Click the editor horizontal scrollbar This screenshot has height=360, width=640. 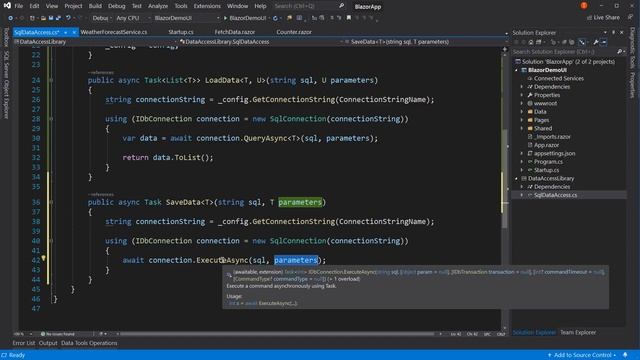[278, 334]
